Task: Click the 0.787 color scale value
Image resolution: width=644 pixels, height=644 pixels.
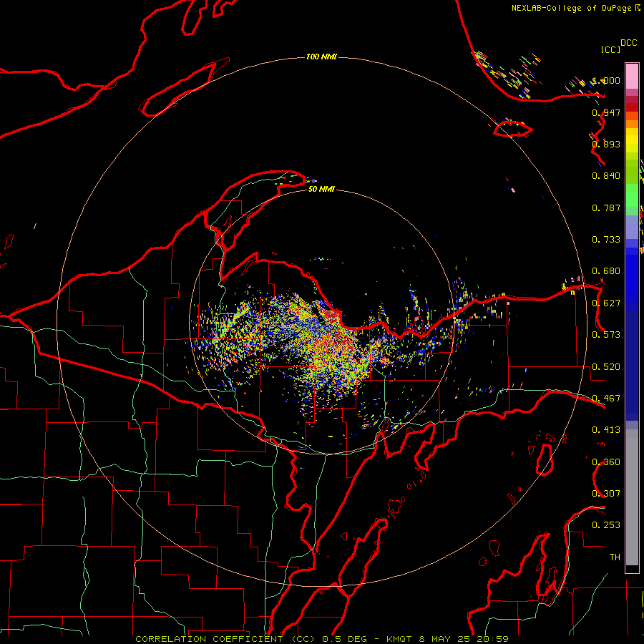Action: [x=606, y=208]
